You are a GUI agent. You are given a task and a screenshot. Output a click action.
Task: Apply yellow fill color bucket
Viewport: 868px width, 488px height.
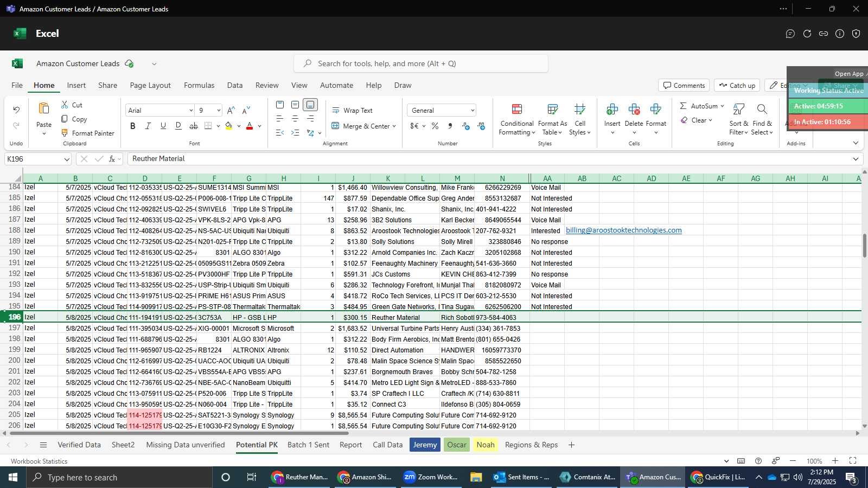229,126
